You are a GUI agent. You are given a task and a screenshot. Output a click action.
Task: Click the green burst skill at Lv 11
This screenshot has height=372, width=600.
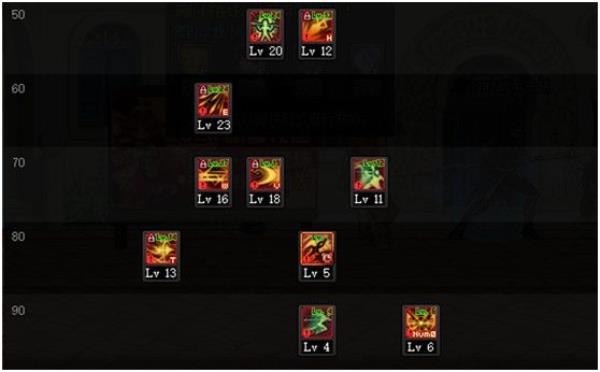(x=369, y=174)
